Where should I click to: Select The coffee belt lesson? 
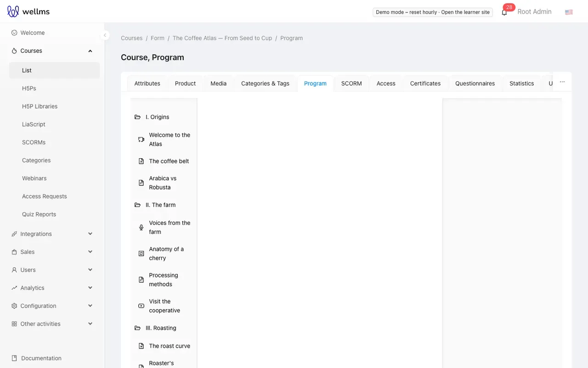[169, 161]
